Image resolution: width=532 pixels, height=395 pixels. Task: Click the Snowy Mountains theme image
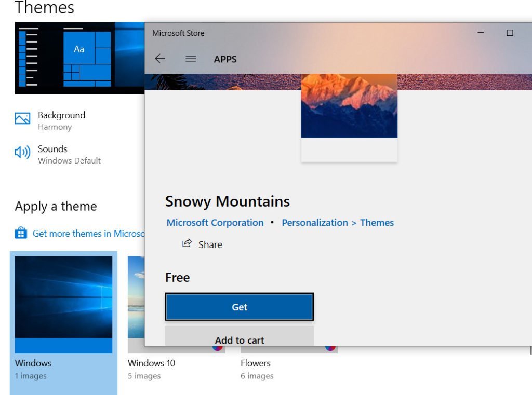coord(349,106)
